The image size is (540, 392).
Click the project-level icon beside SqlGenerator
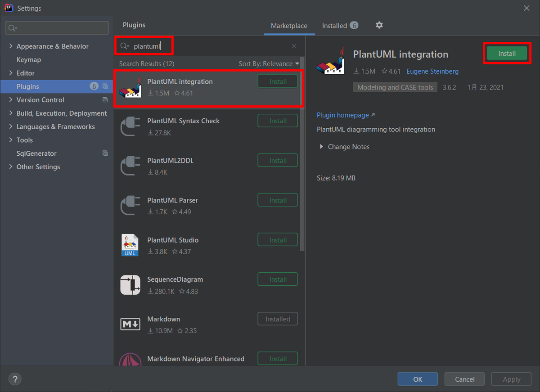click(x=105, y=153)
